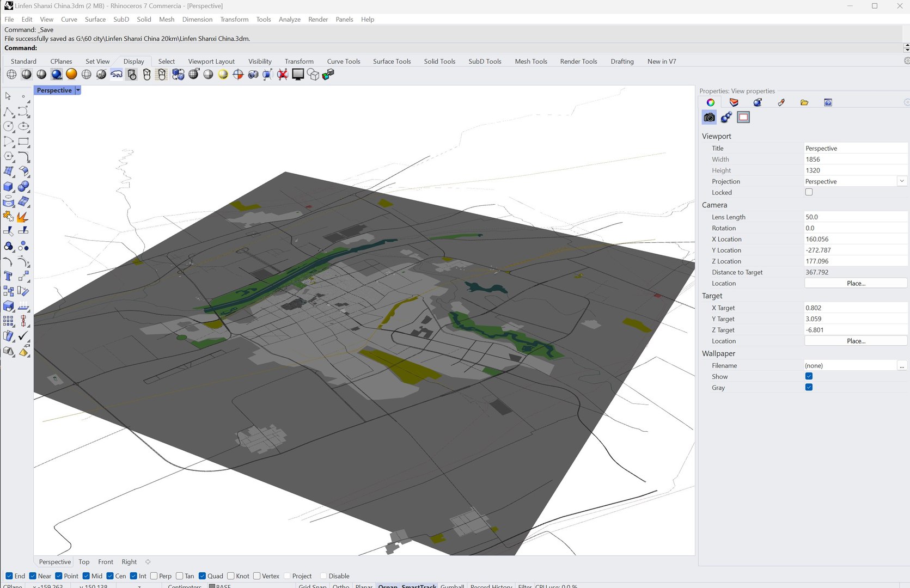Screen dimensions: 910x588
Task: Uncheck the wallpaper Gray checkbox
Action: click(x=809, y=388)
